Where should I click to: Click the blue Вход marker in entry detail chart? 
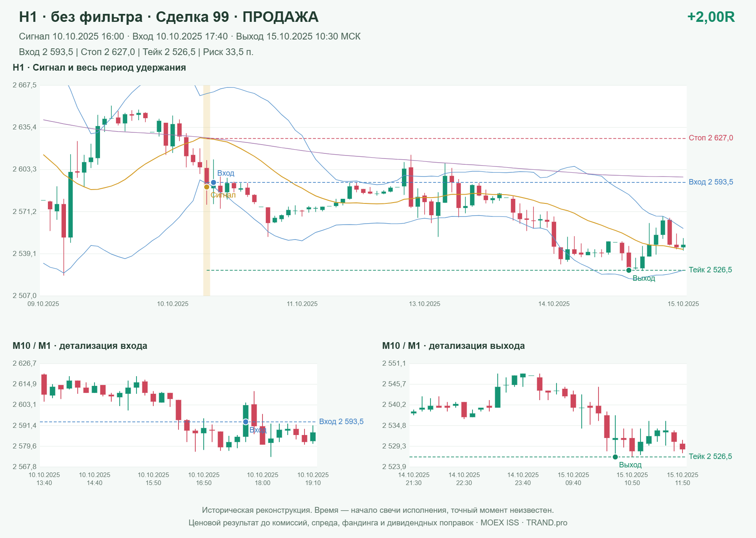coord(246,422)
